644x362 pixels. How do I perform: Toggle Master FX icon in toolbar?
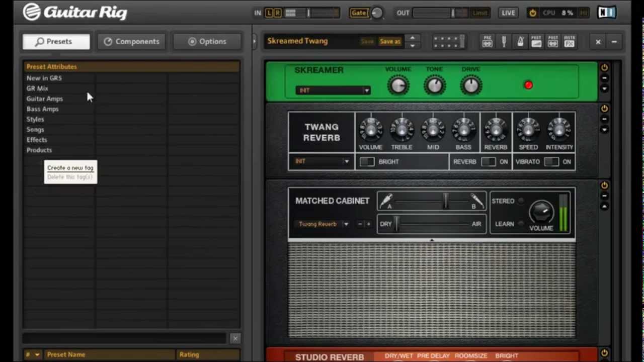click(x=569, y=41)
